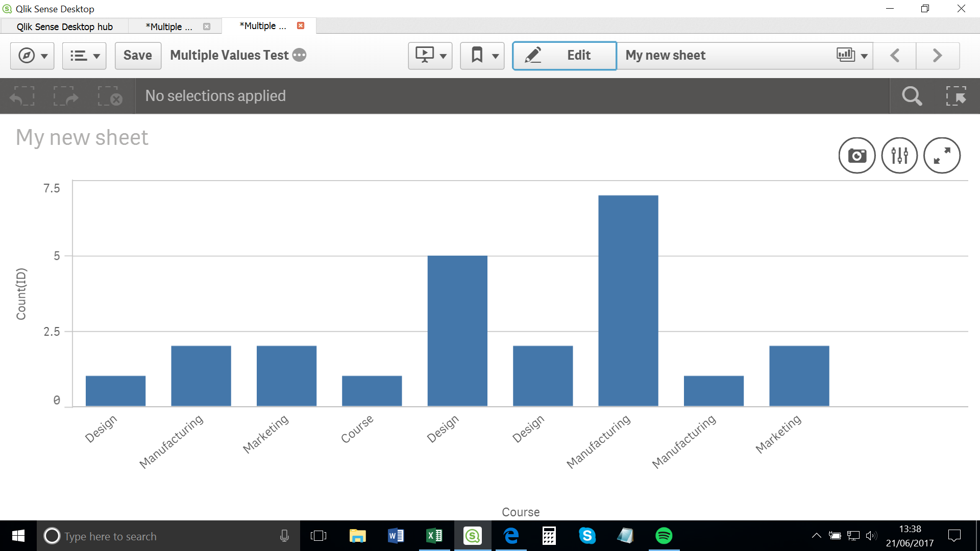Open the chart exploration menu
The image size is (980, 551).
coord(899,156)
